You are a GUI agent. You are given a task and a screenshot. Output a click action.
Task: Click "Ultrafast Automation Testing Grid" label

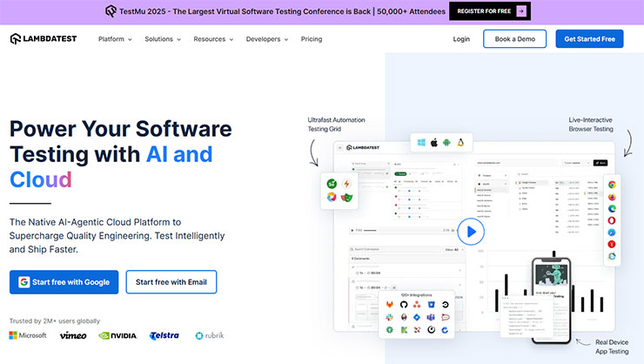click(x=337, y=125)
